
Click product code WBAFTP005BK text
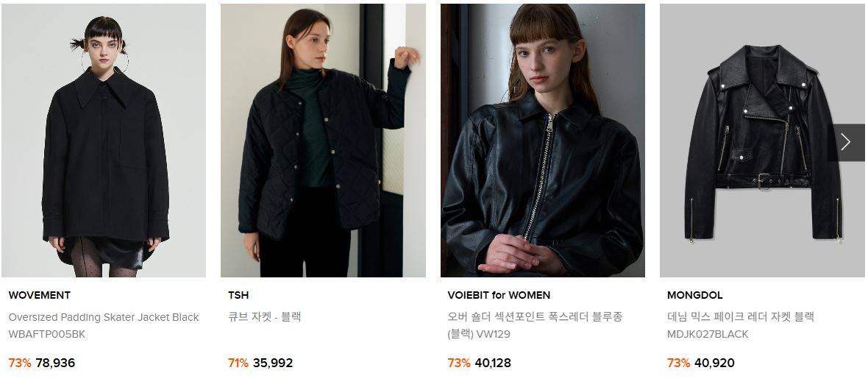[46, 335]
